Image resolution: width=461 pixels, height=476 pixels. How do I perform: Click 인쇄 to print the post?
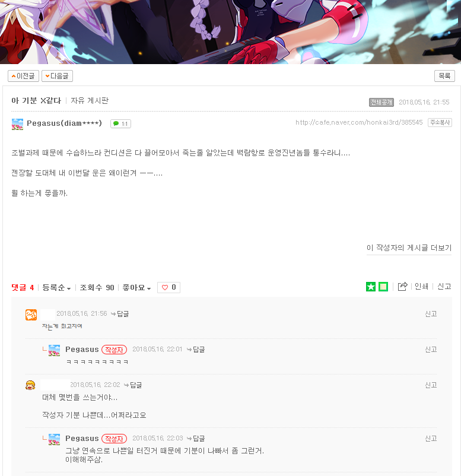[421, 286]
